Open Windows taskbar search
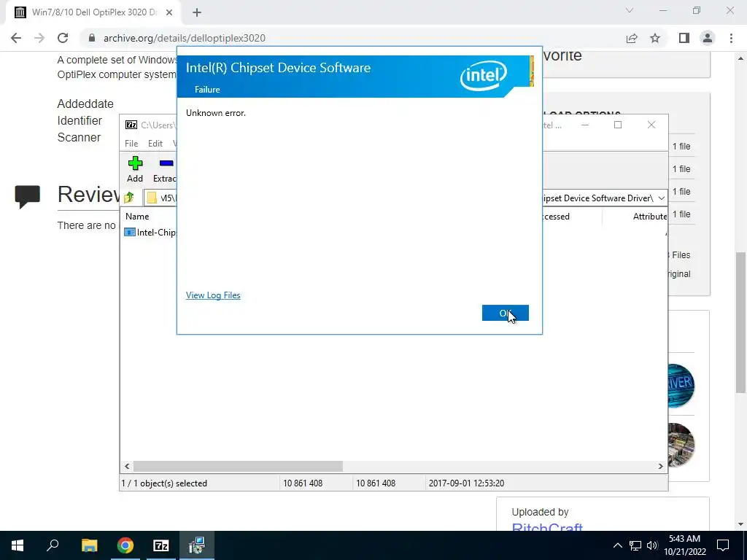The image size is (747, 560). click(53, 545)
